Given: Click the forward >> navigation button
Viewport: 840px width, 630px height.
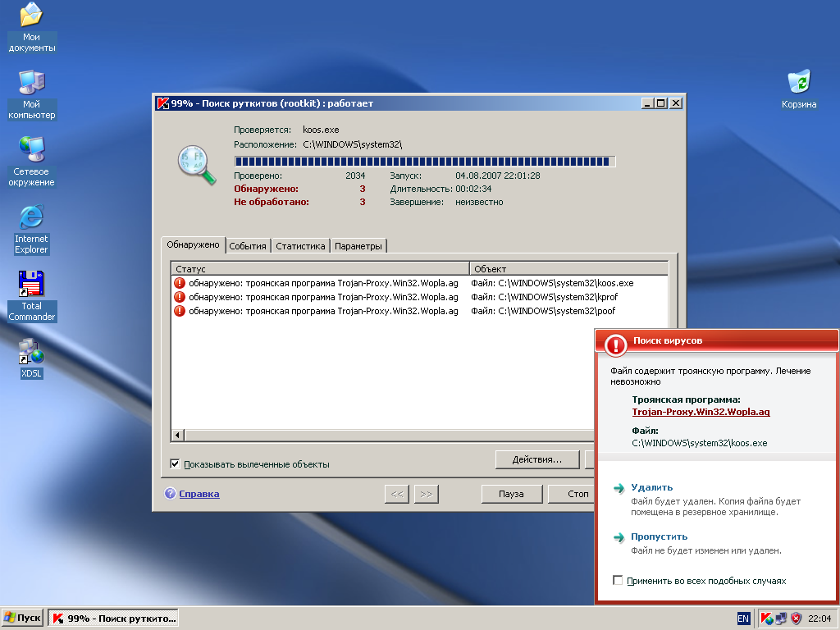Looking at the screenshot, I should [x=427, y=494].
